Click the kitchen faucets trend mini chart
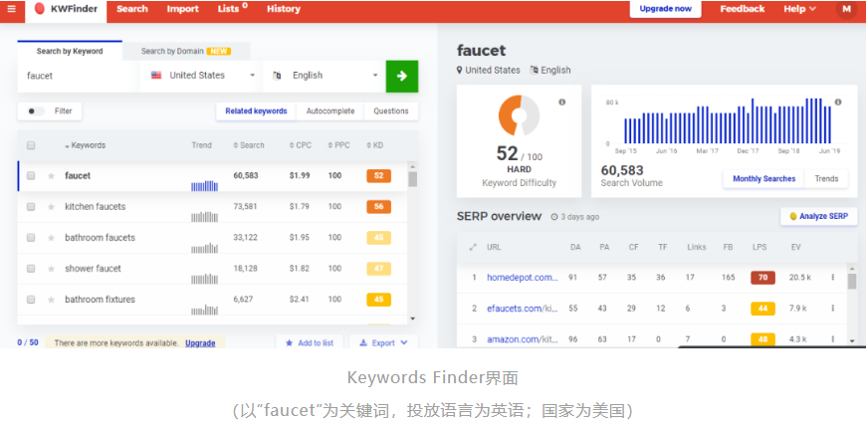868x428 pixels. pos(204,217)
